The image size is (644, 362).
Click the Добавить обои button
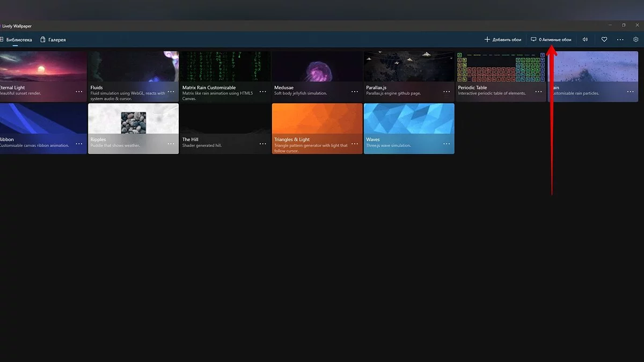click(x=503, y=40)
